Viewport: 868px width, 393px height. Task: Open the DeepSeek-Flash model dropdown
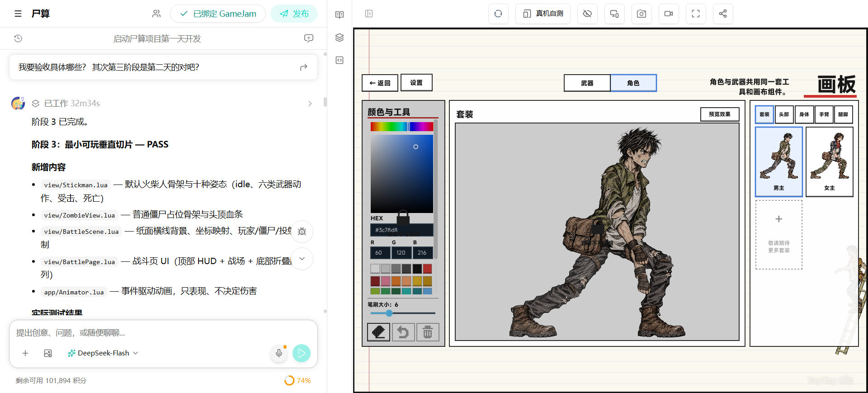point(103,353)
